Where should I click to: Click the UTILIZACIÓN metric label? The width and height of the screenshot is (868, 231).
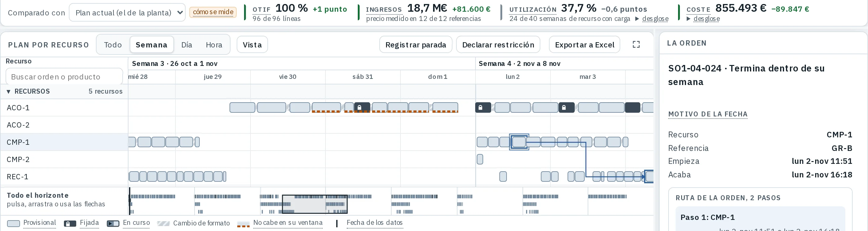(x=533, y=10)
